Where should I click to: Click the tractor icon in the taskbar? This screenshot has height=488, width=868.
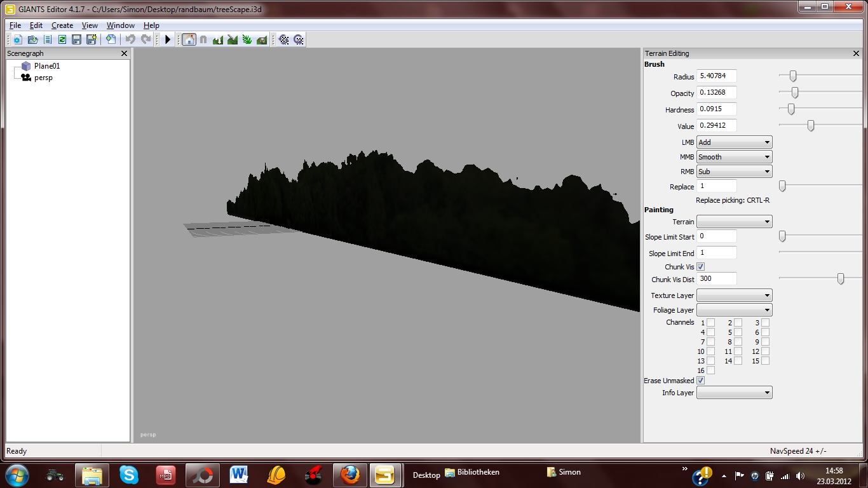click(55, 475)
